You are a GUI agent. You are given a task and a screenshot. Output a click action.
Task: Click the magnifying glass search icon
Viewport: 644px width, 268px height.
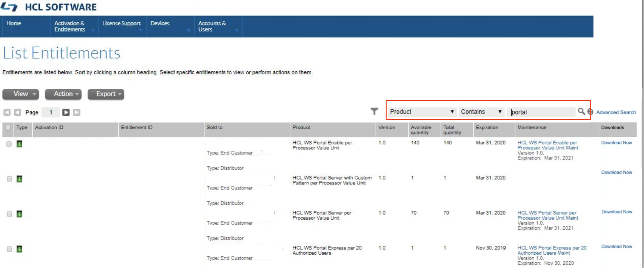point(581,111)
